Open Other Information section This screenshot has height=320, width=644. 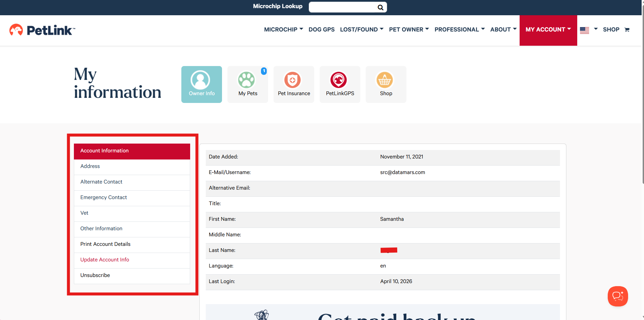pos(132,229)
